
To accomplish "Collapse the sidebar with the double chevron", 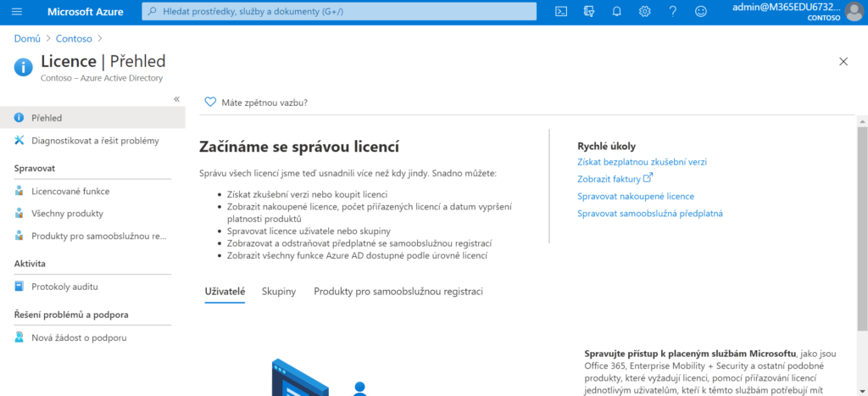I will (176, 99).
